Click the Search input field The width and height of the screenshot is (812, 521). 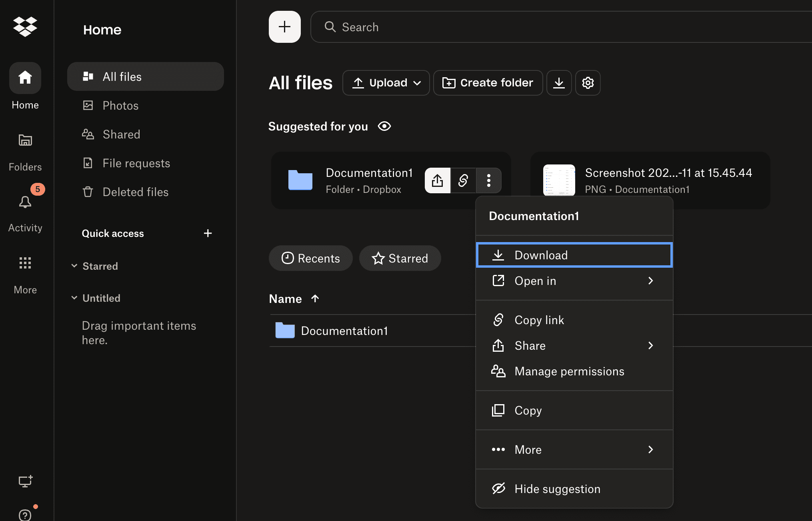[x=440, y=27]
